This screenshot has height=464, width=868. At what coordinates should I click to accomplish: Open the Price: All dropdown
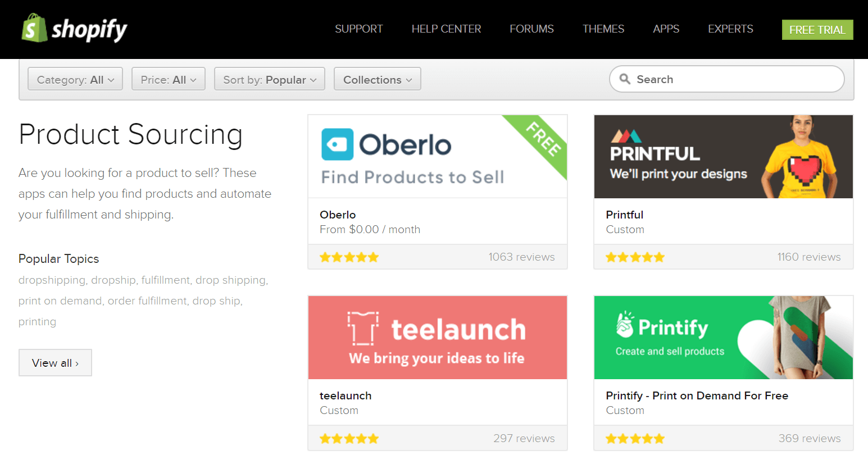click(x=169, y=79)
